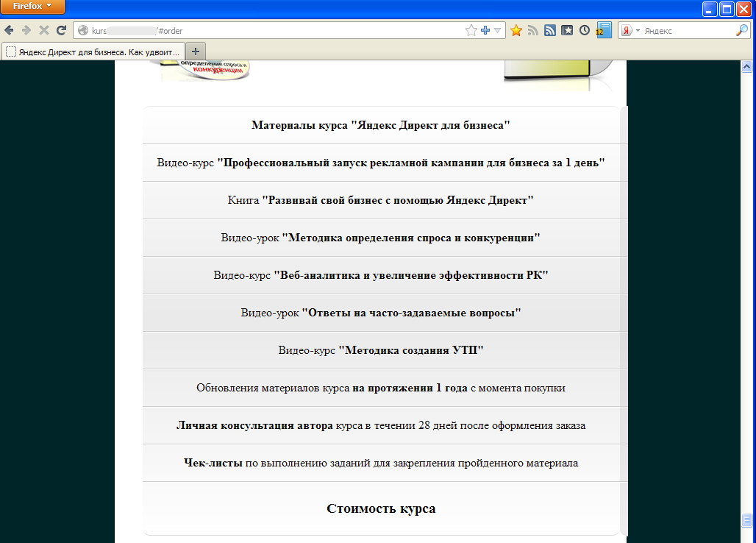This screenshot has height=543, width=756.
Task: Open the Firefox application menu
Action: point(32,7)
